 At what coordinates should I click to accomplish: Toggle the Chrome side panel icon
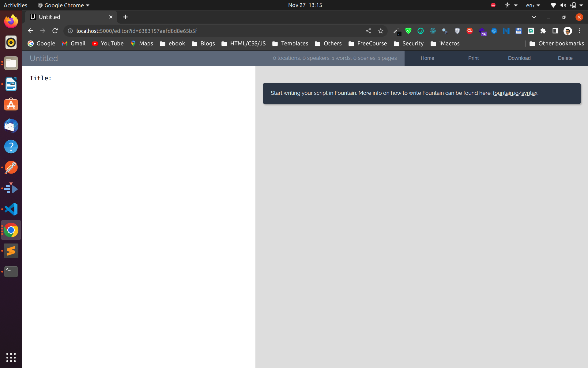tap(555, 31)
